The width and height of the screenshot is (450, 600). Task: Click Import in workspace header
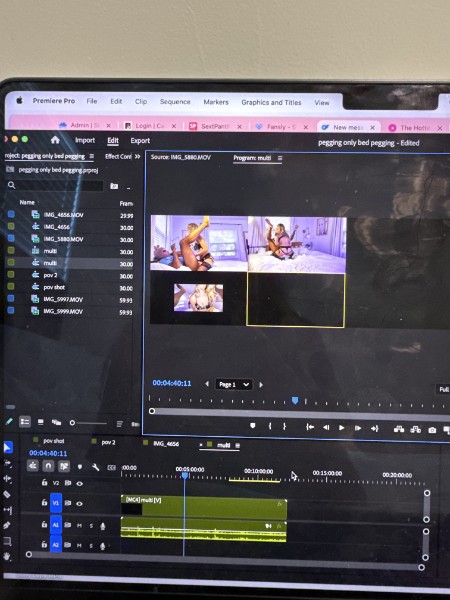point(85,140)
